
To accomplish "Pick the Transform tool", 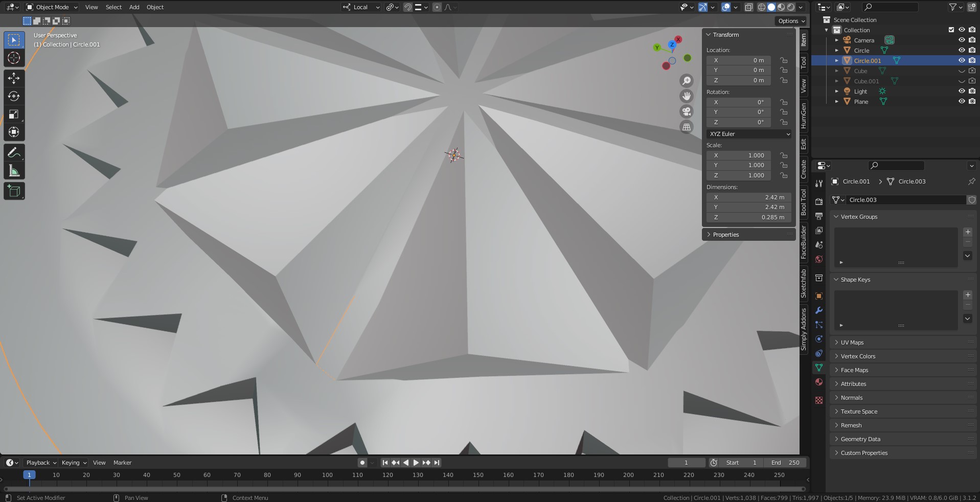I will 14,132.
